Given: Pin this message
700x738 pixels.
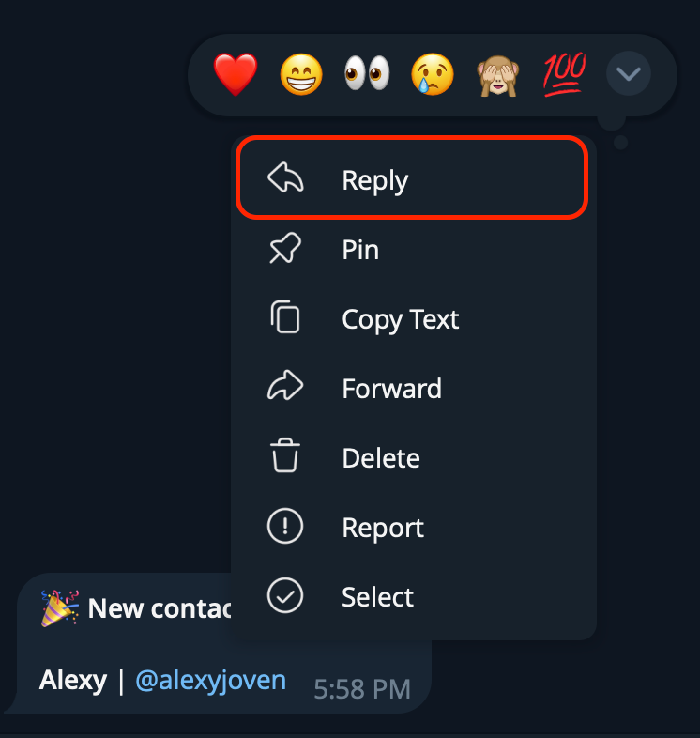Looking at the screenshot, I should coord(413,250).
